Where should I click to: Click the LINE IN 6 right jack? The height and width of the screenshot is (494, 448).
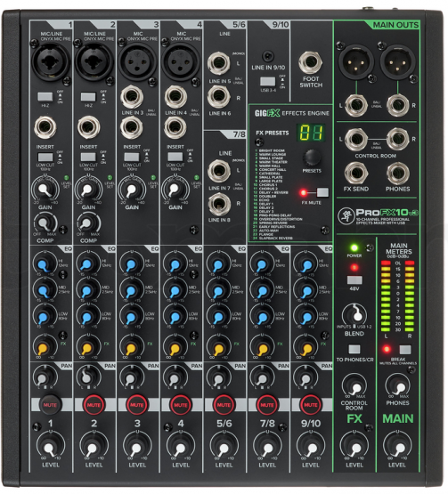(219, 97)
